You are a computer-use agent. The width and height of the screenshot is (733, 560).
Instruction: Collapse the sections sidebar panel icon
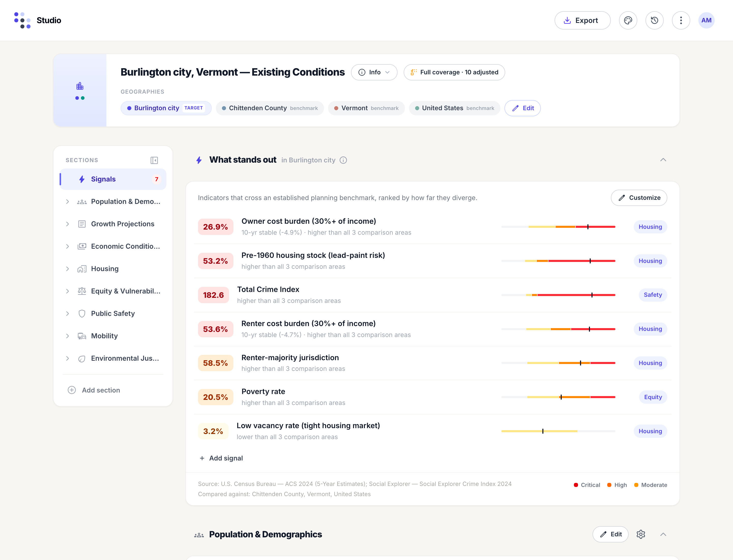point(154,160)
